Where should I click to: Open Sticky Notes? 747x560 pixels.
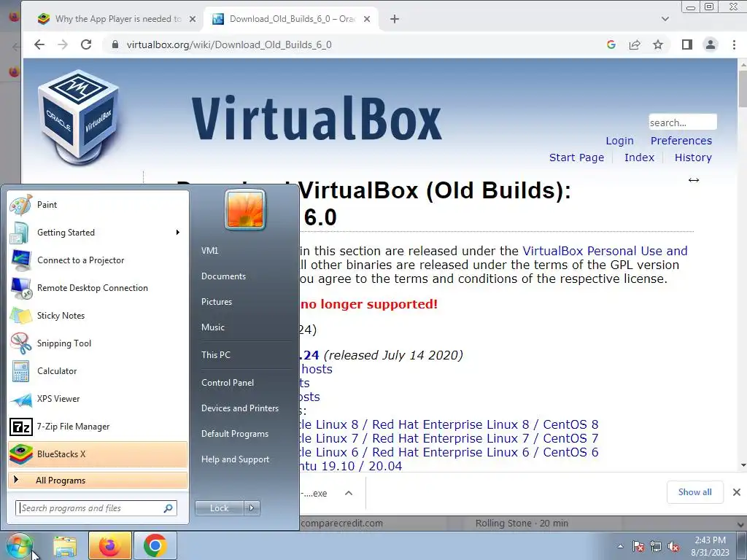97,316
